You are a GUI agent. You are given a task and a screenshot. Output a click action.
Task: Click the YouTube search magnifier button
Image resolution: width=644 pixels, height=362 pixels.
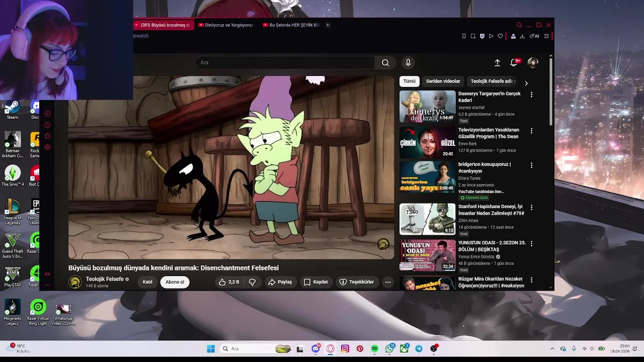385,62
